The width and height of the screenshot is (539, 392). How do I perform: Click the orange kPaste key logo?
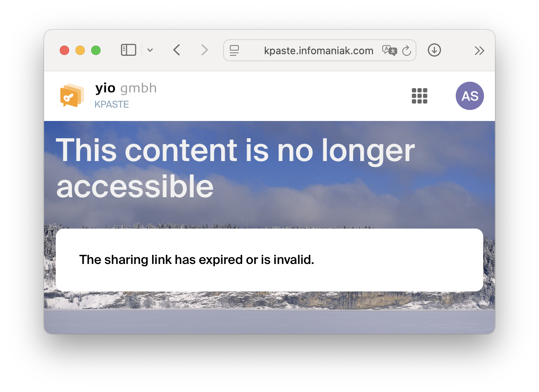pos(72,95)
